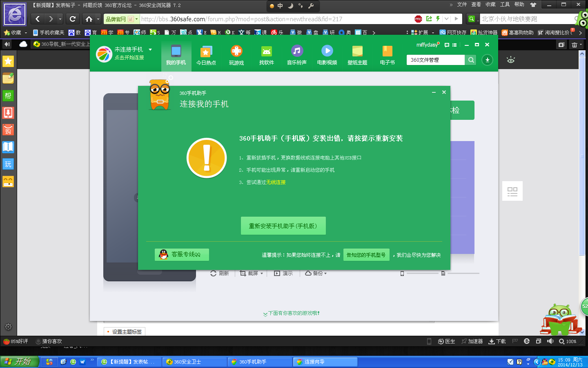588x368 pixels.
Task: Open 医生 status bar tool
Action: (446, 341)
